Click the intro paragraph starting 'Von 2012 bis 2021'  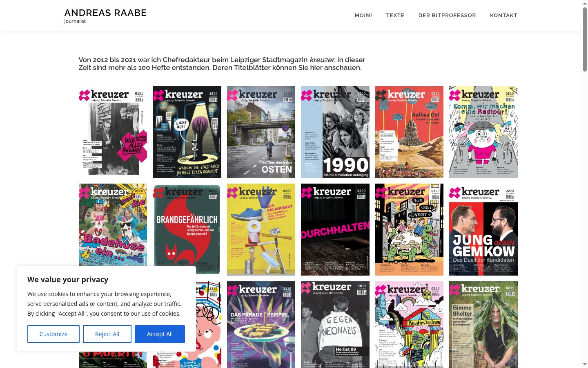point(222,64)
